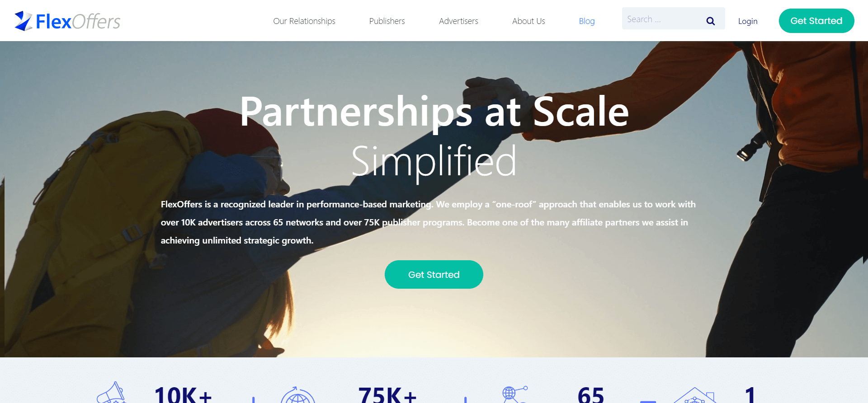Visit the Blog page
The image size is (868, 403).
coord(587,21)
